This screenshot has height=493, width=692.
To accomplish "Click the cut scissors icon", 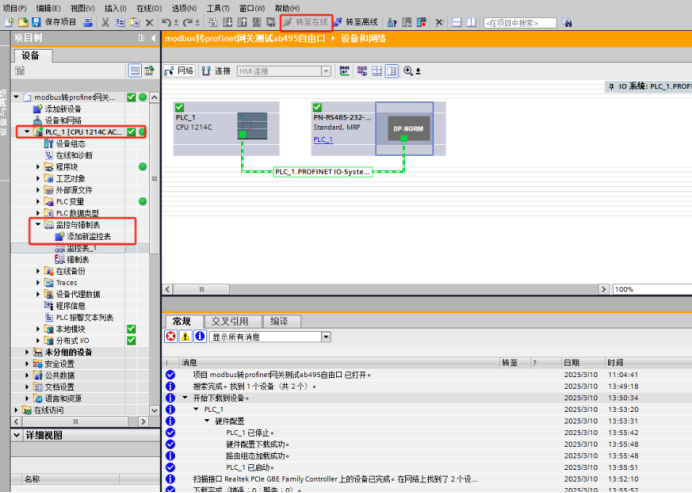I will 105,22.
